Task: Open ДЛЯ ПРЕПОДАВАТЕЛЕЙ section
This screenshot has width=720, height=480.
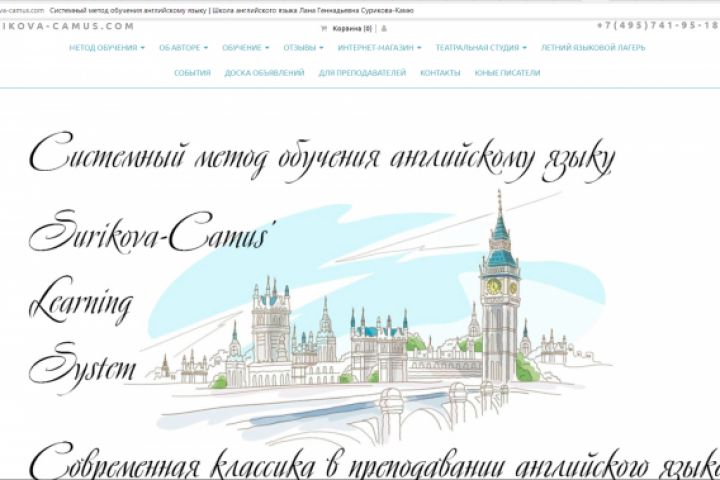Action: click(x=362, y=73)
